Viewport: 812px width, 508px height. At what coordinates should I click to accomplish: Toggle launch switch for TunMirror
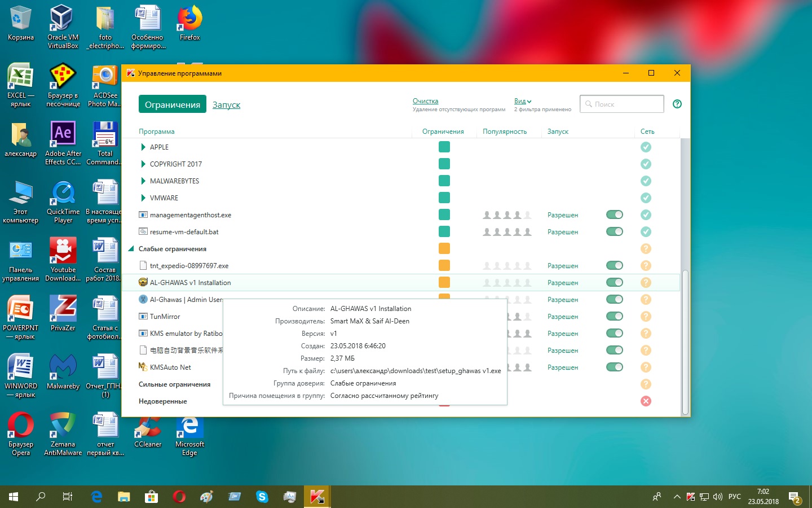(615, 316)
